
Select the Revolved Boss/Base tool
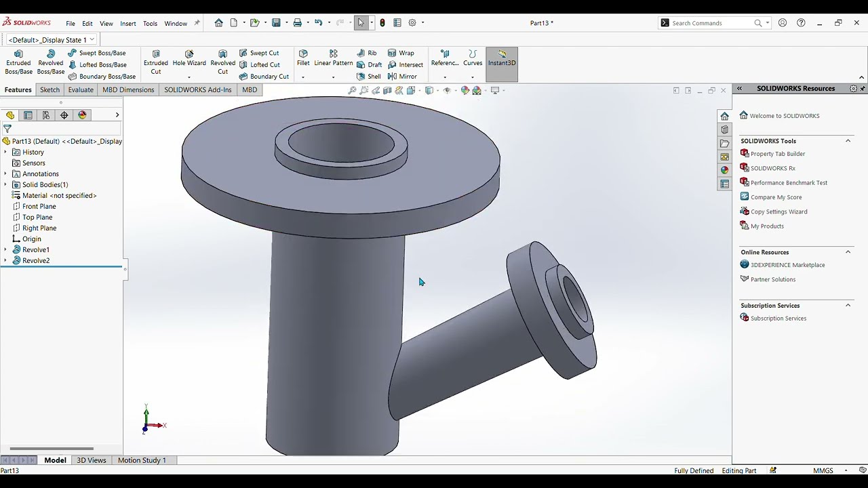51,62
